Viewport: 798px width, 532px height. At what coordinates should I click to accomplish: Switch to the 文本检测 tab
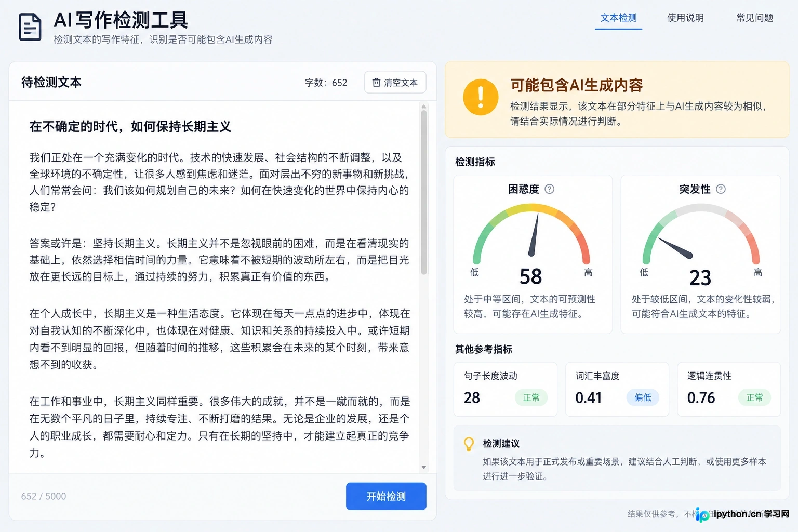pos(618,18)
